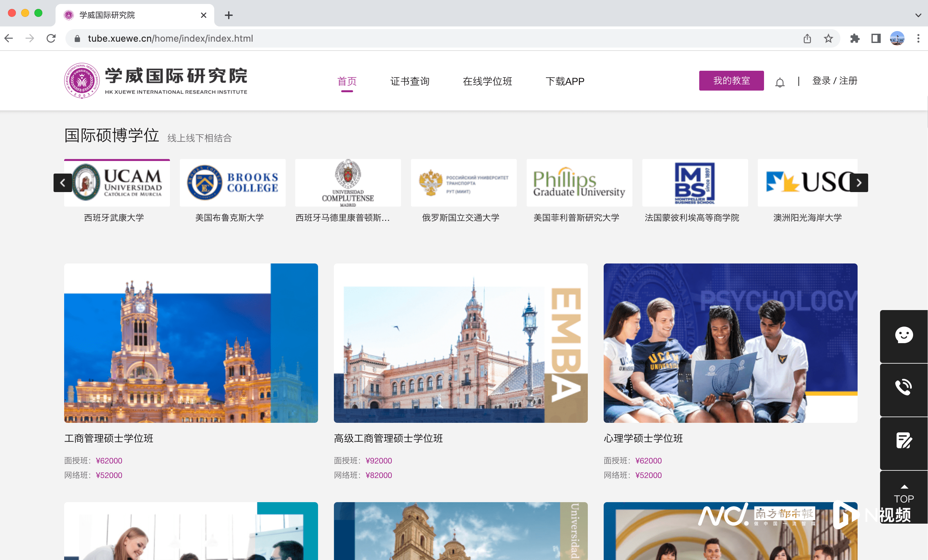Open the browser extensions puzzle icon
Screen dimensions: 928x560
(855, 38)
